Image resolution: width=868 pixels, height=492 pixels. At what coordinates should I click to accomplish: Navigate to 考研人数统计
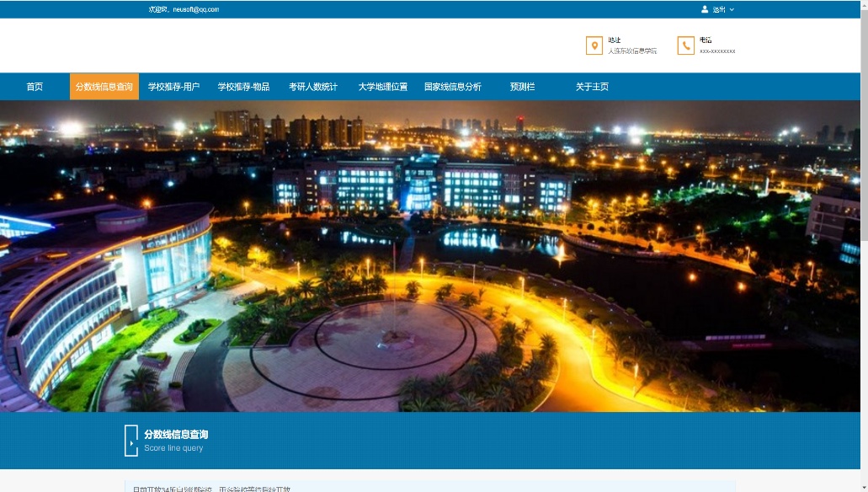point(313,87)
